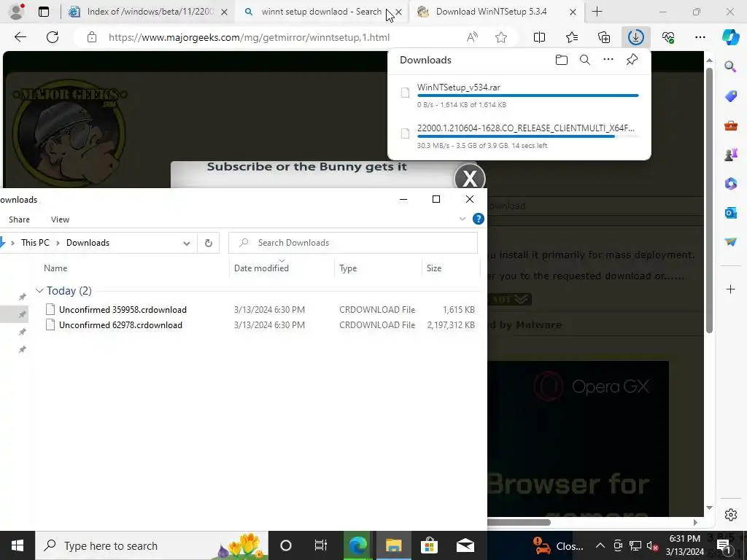Select the Download WinNTSetup 5.3.4 tab
Image resolution: width=747 pixels, height=560 pixels.
tap(489, 12)
